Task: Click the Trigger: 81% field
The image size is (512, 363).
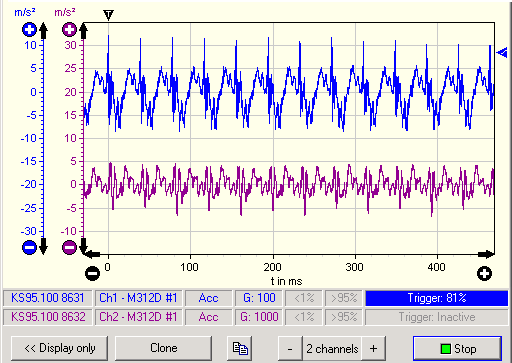Action: pos(437,298)
